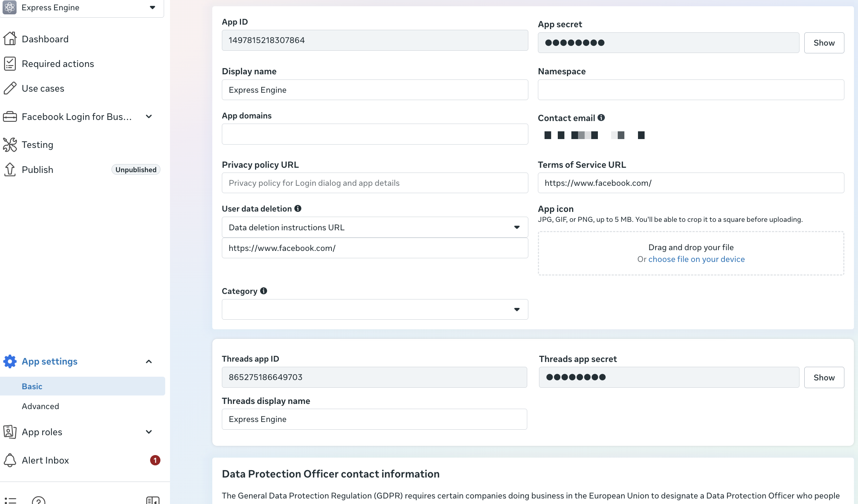Collapse the App settings section chevron
The image size is (858, 504).
[149, 362]
